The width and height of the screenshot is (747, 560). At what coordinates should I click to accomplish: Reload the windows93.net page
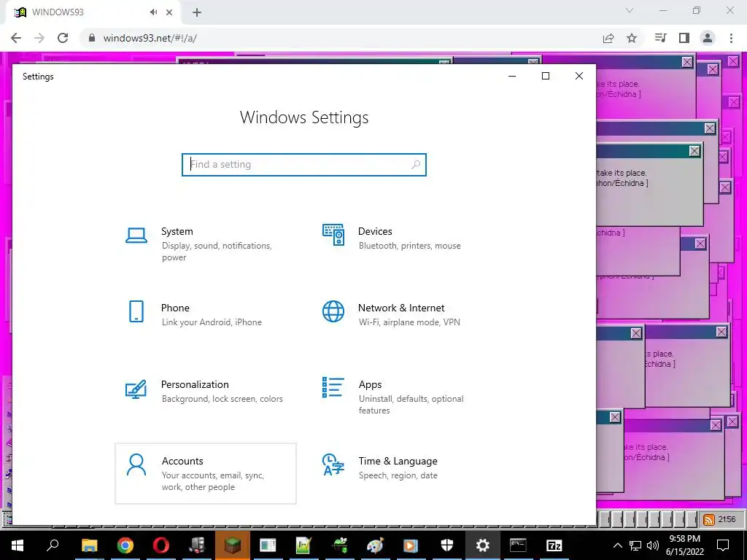point(63,38)
